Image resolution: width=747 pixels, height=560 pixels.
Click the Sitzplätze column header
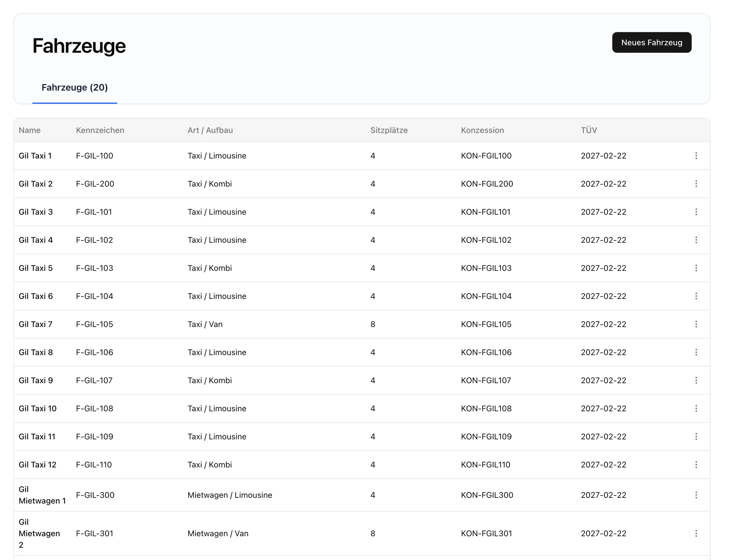point(389,130)
